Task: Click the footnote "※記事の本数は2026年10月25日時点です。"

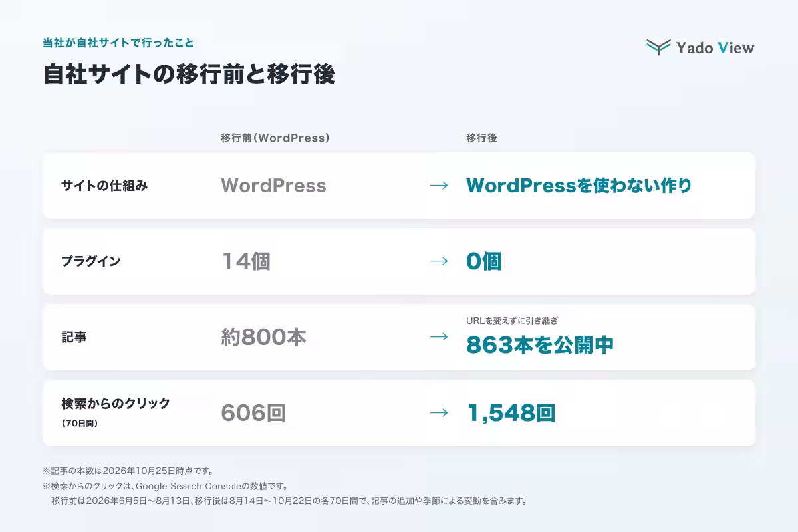Action: (128, 471)
